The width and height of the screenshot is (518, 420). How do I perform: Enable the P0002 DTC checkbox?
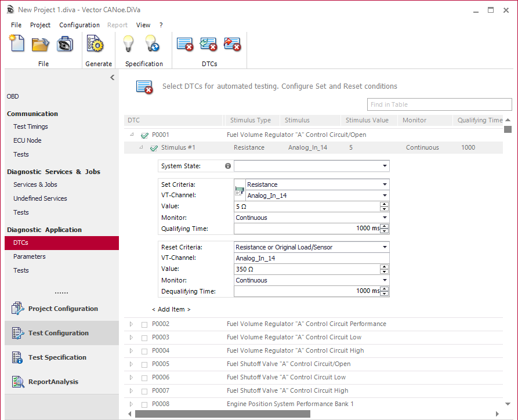click(144, 324)
